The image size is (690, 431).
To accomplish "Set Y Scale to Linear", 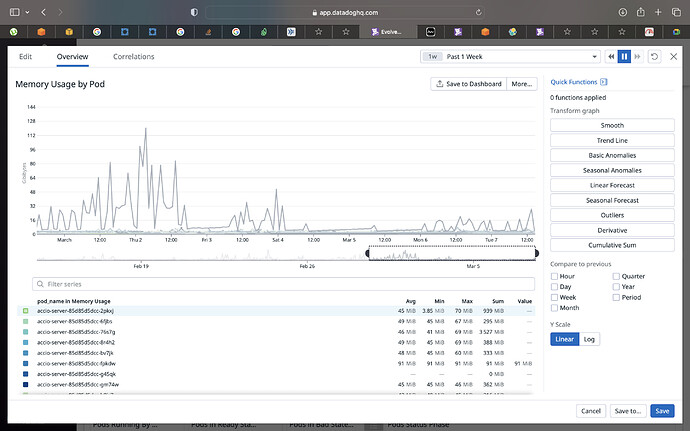I will tap(565, 339).
